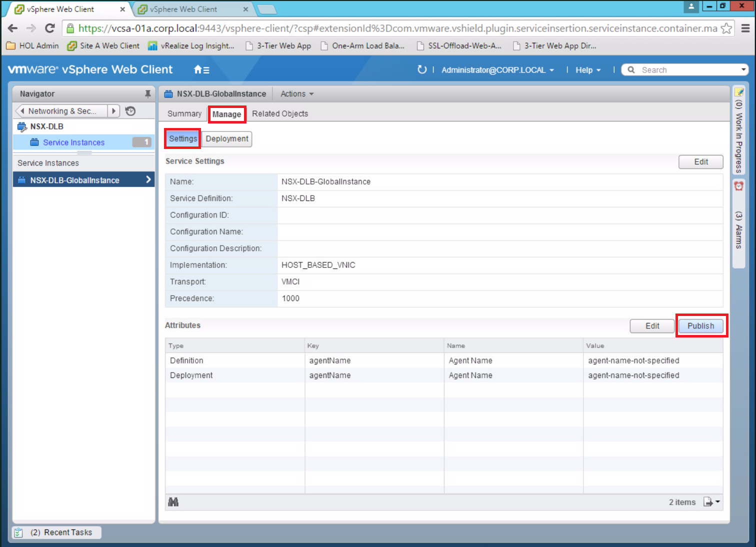756x547 pixels.
Task: Switch to the Manage tab
Action: point(227,114)
